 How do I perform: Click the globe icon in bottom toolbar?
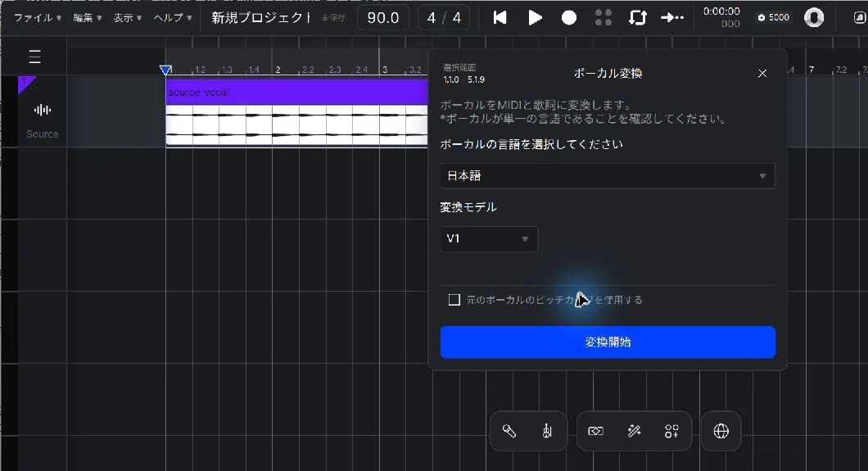[x=721, y=431]
